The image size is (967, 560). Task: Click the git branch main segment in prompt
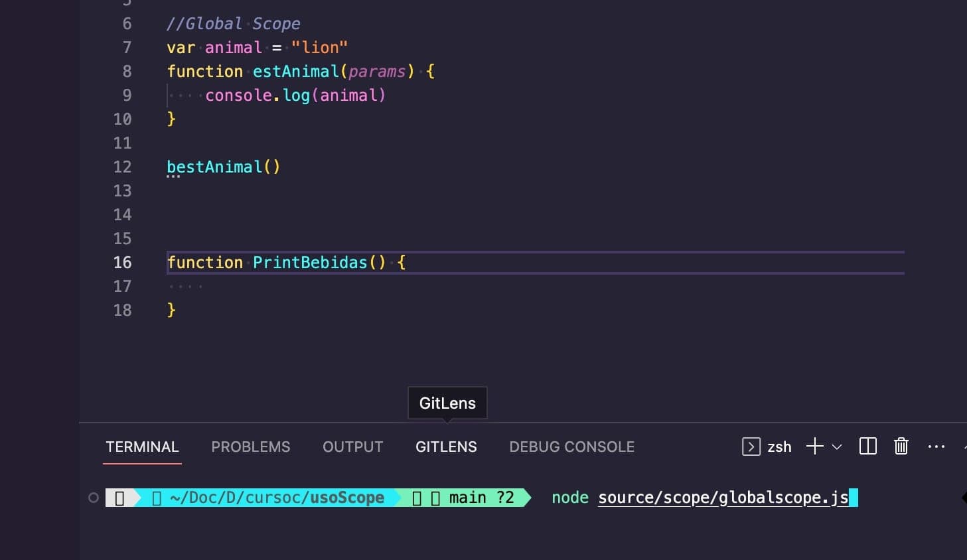[467, 498]
